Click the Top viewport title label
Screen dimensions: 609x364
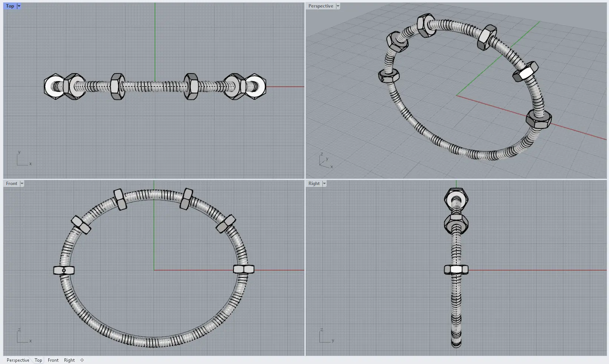(10, 6)
